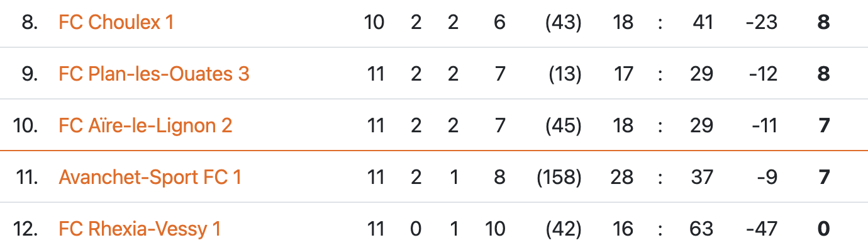Select the Avanchet-Sport FC 1 team link

point(150,178)
